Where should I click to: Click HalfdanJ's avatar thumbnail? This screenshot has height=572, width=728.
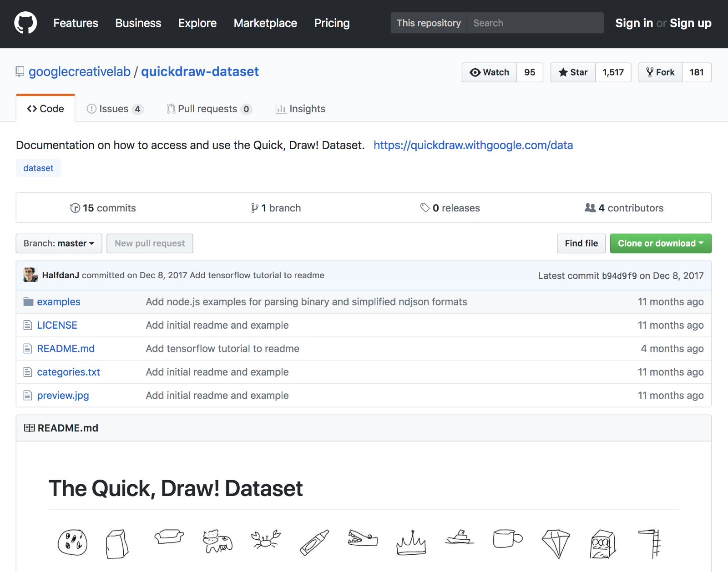click(x=30, y=275)
